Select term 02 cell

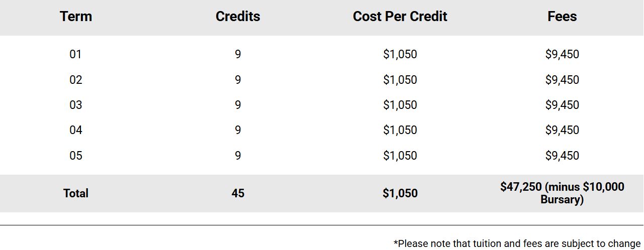[x=75, y=80]
